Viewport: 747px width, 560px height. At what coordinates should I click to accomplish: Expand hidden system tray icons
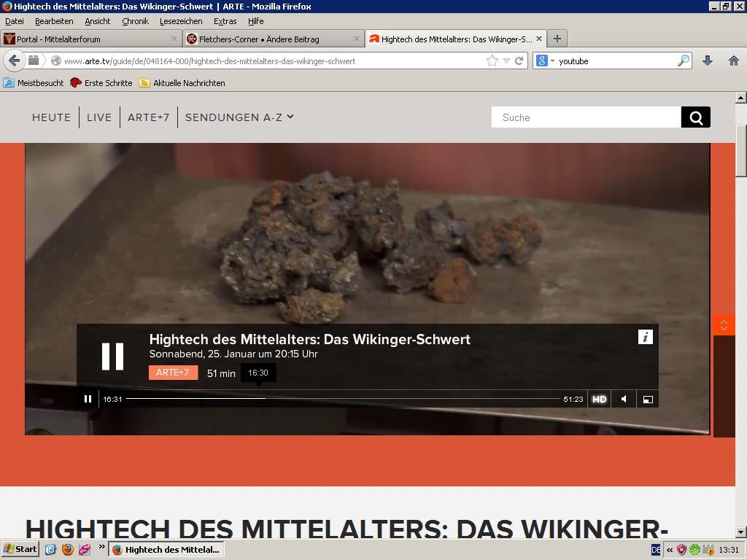point(670,550)
